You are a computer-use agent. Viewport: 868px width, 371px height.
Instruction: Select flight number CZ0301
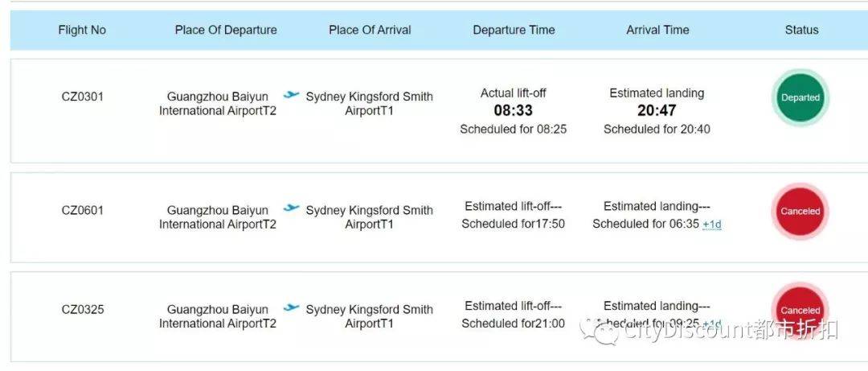(83, 97)
